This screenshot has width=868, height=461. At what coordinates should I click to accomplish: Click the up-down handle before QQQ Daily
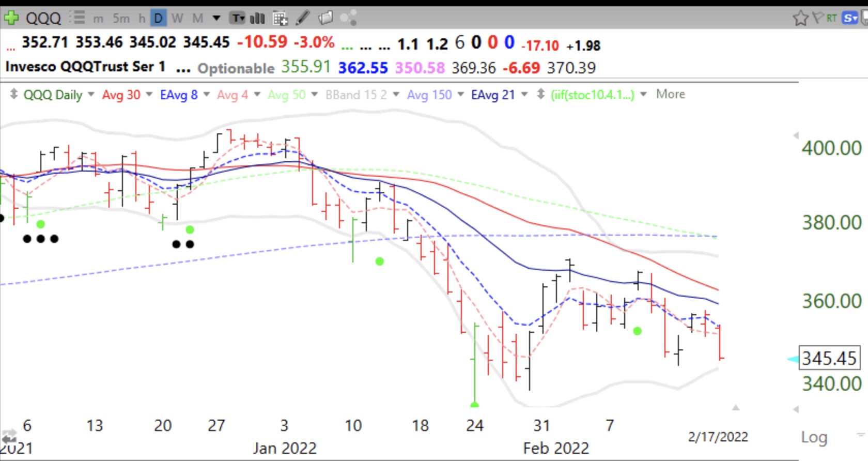pyautogui.click(x=14, y=94)
